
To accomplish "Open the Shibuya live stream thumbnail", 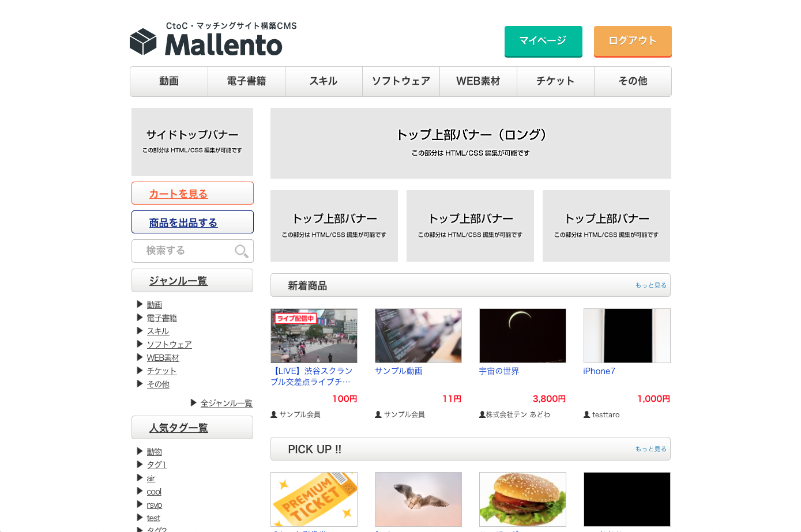I will (x=314, y=335).
